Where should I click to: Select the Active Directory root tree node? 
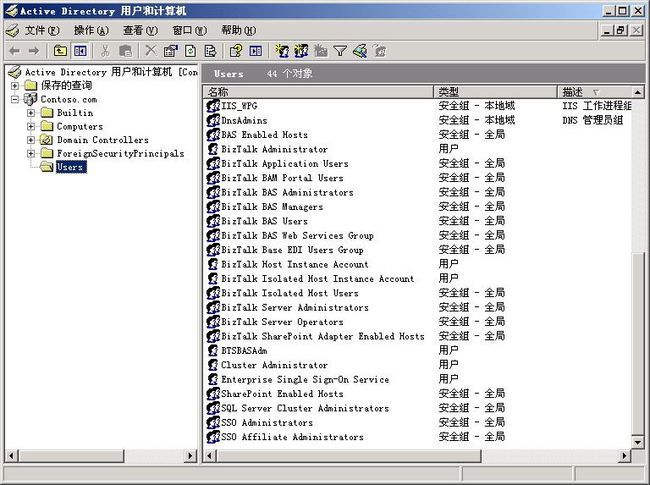point(111,72)
